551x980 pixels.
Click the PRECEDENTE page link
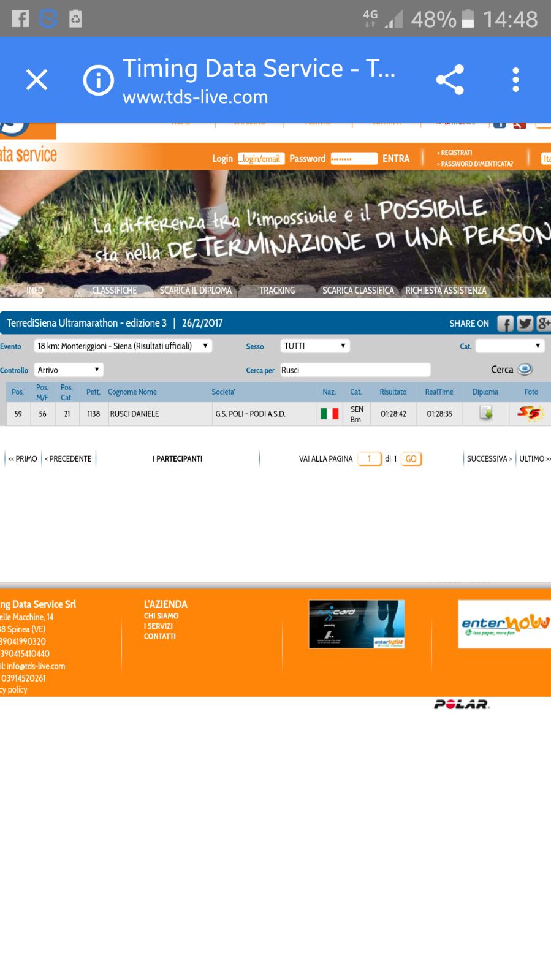pyautogui.click(x=68, y=459)
